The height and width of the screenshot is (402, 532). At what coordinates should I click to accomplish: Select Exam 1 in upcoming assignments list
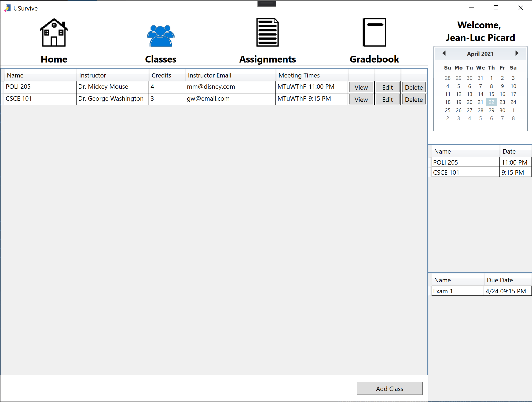tap(457, 291)
